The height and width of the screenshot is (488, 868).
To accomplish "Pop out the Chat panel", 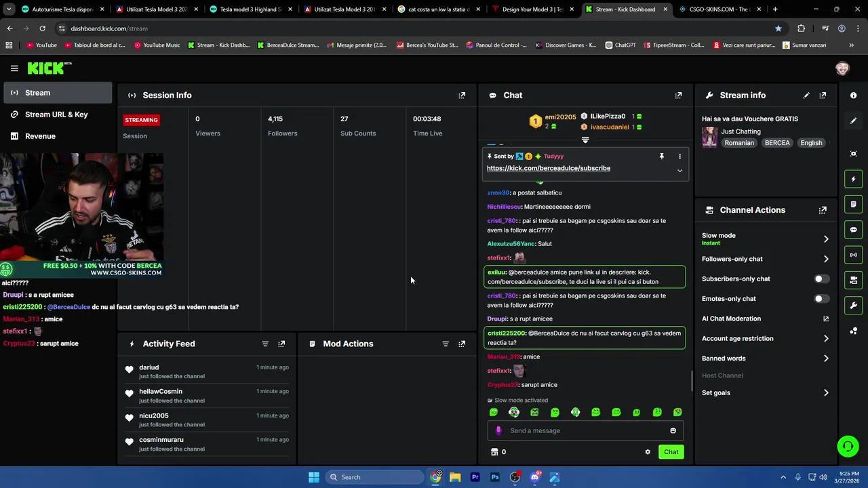I will pyautogui.click(x=678, y=96).
